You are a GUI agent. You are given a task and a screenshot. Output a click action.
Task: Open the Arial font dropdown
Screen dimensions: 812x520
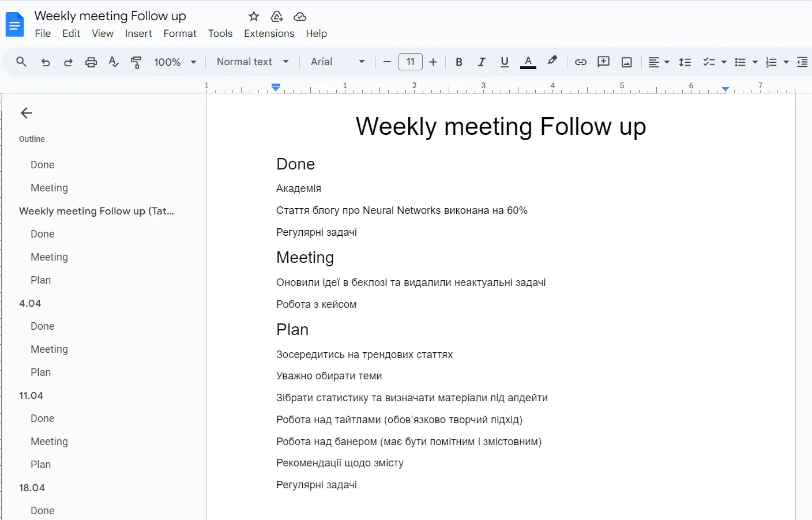338,62
